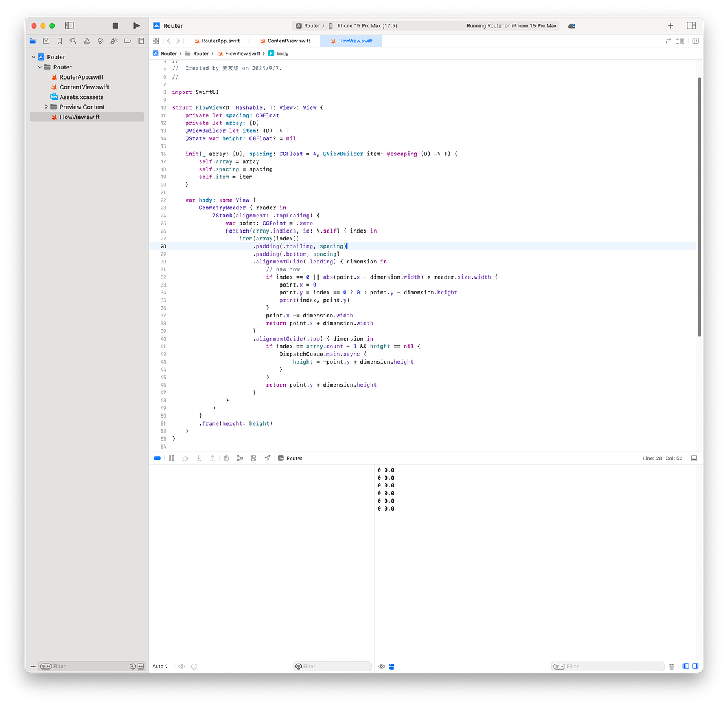
Task: Expand the Preview Content folder
Action: 48,106
